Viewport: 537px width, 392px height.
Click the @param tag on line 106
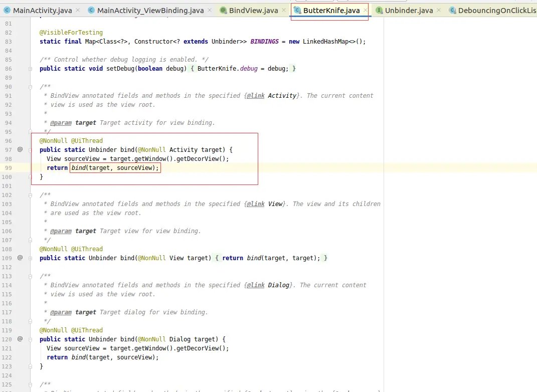(x=61, y=231)
